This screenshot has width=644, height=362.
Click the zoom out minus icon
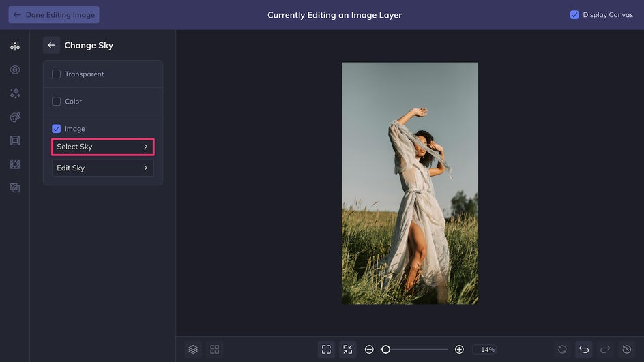coord(369,349)
